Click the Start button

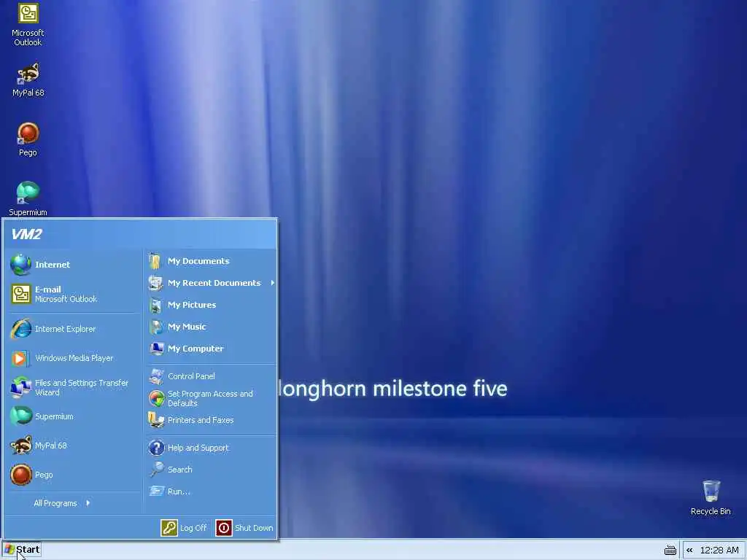click(22, 550)
